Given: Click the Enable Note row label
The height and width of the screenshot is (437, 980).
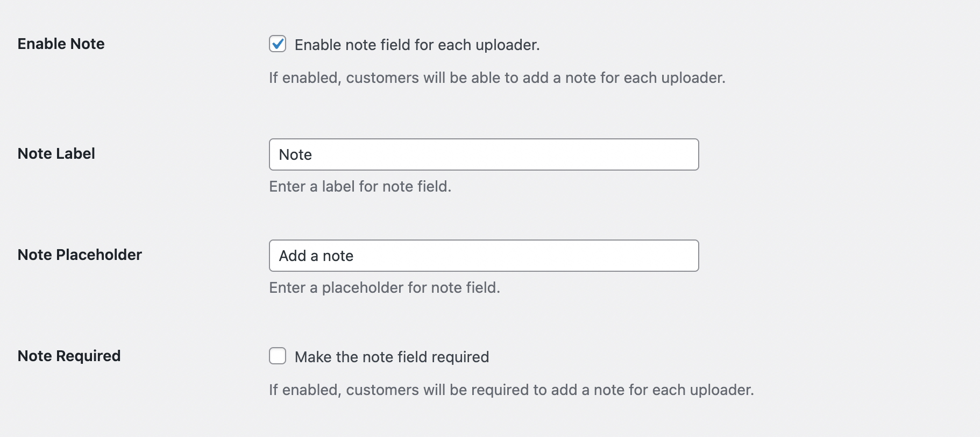Looking at the screenshot, I should 61,44.
